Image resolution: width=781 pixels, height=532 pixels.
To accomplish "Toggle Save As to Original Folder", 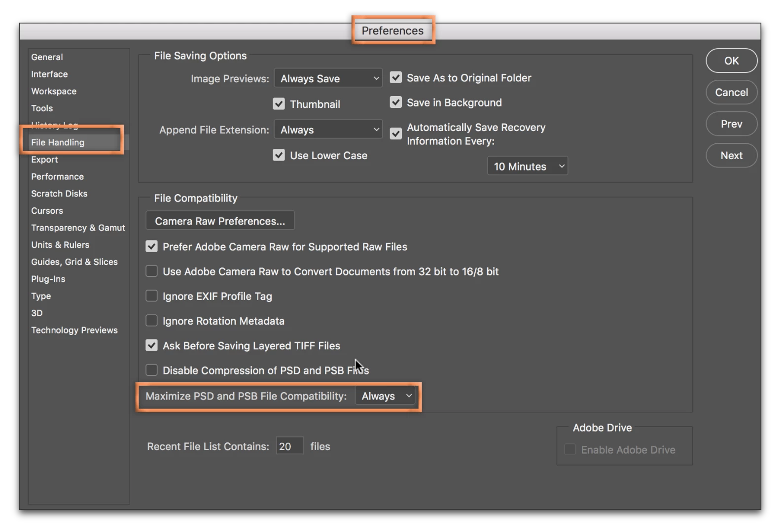I will (396, 77).
